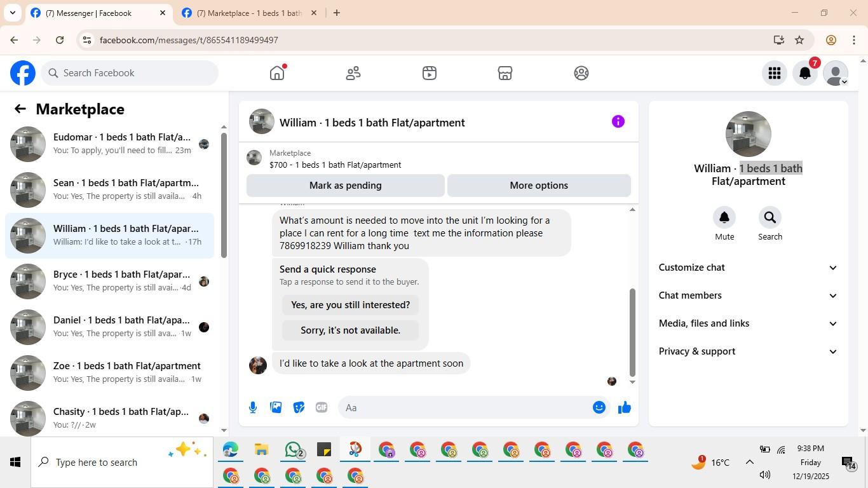The height and width of the screenshot is (488, 868).
Task: Open the Groups icon in top navigation
Action: (x=581, y=73)
